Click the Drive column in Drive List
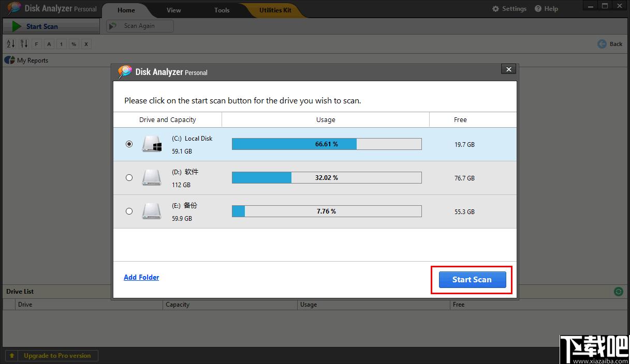The height and width of the screenshot is (364, 630). pyautogui.click(x=89, y=305)
